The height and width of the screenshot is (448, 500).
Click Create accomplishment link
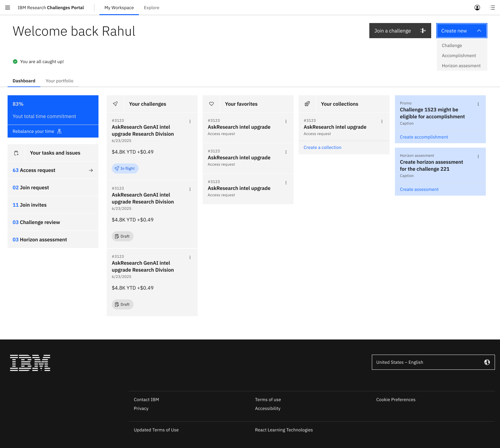[x=424, y=137]
